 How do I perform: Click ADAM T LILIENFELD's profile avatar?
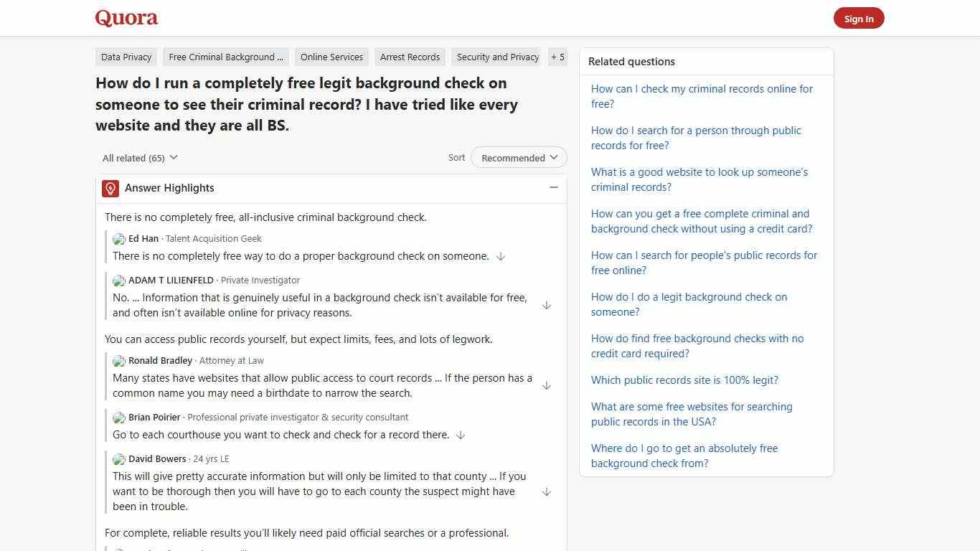click(x=119, y=281)
